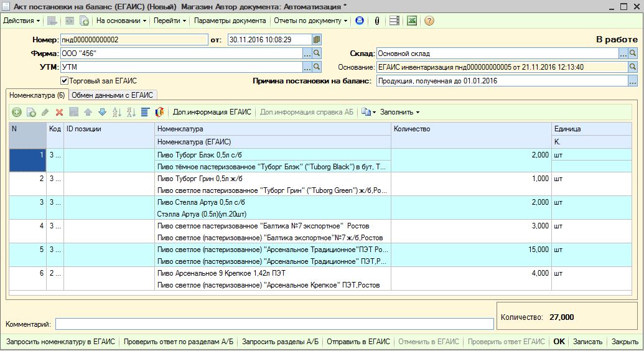The width and height of the screenshot is (644, 351).
Task: Toggle the Торговый зал ЕГАИС checkbox
Action: click(64, 80)
